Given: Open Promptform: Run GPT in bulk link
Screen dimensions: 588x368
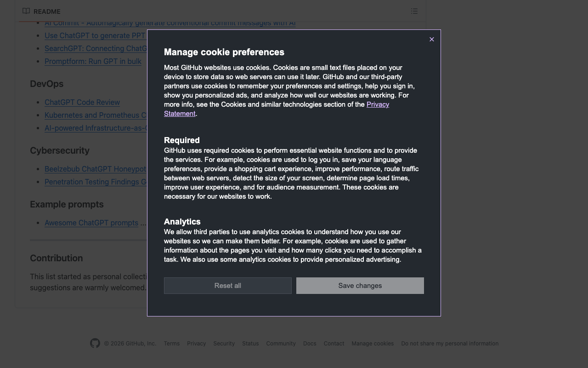Looking at the screenshot, I should [x=93, y=61].
